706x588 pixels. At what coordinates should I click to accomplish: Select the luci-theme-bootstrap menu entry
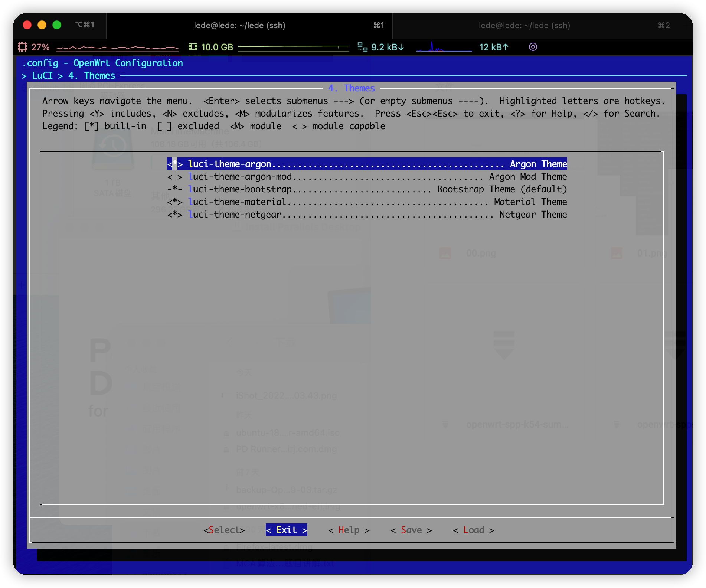pyautogui.click(x=367, y=189)
